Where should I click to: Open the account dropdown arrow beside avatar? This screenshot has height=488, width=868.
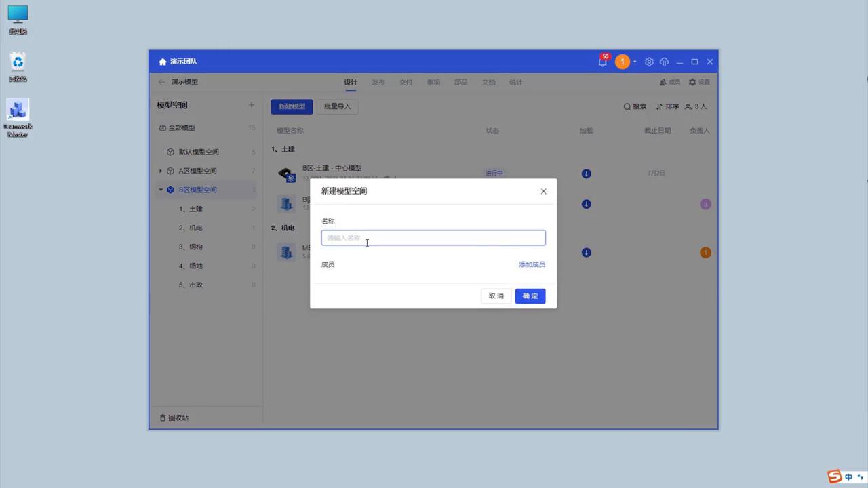pos(635,62)
